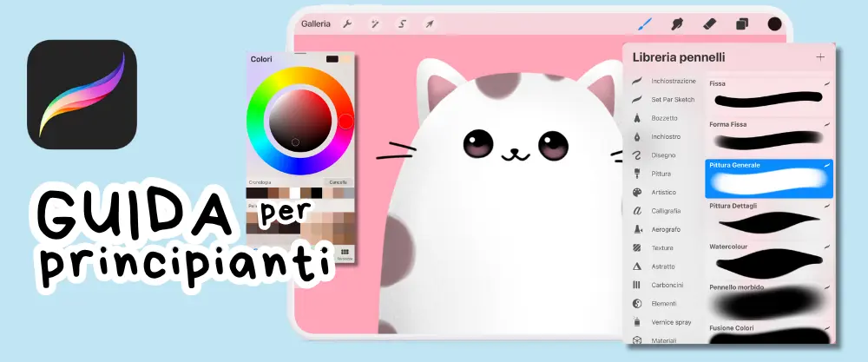Image resolution: width=868 pixels, height=362 pixels.
Task: Pick the white swatch in Cronologia
Action: pyautogui.click(x=295, y=194)
